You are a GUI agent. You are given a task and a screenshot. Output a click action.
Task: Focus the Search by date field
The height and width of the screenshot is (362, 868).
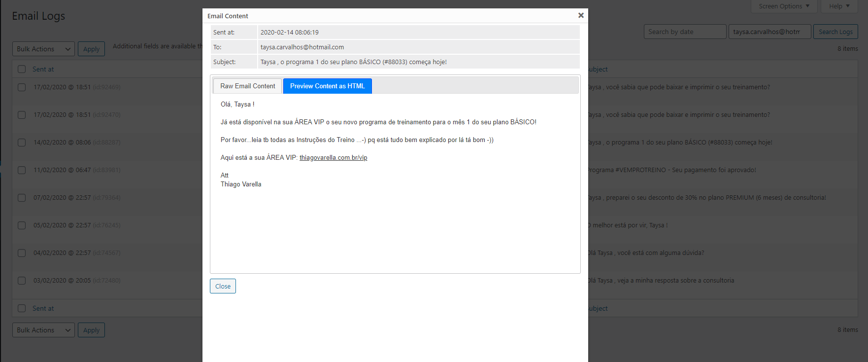tap(685, 32)
